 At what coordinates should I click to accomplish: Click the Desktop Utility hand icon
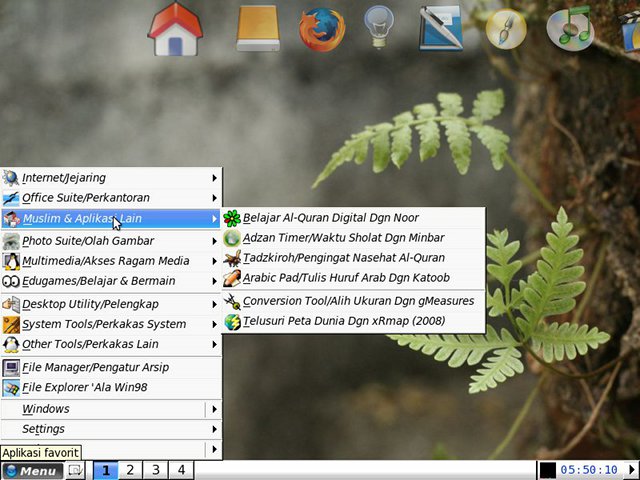point(11,304)
